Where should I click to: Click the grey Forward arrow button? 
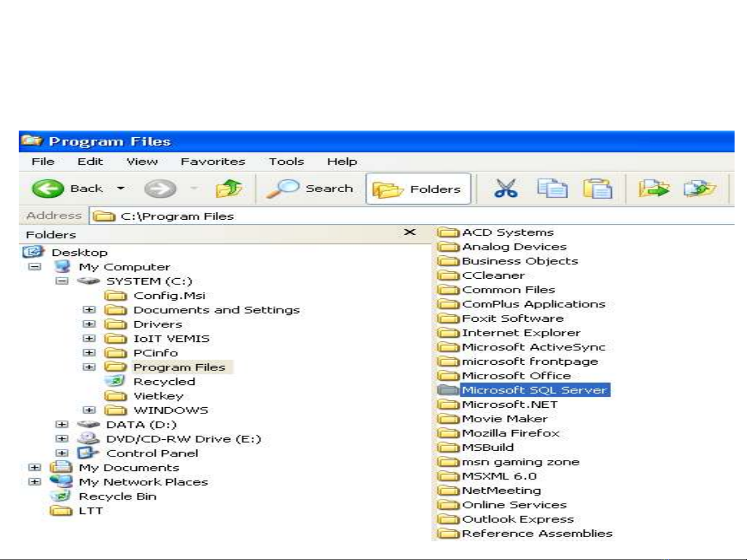coord(160,189)
